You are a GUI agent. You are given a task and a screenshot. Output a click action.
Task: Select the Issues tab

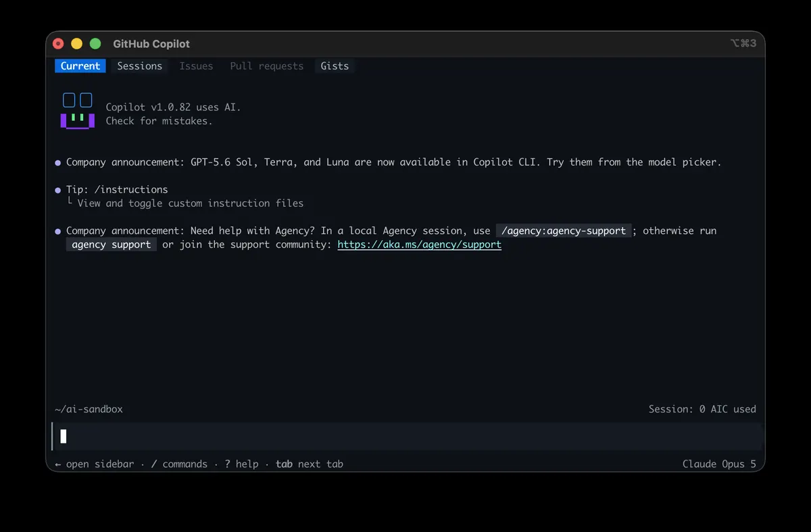point(196,66)
